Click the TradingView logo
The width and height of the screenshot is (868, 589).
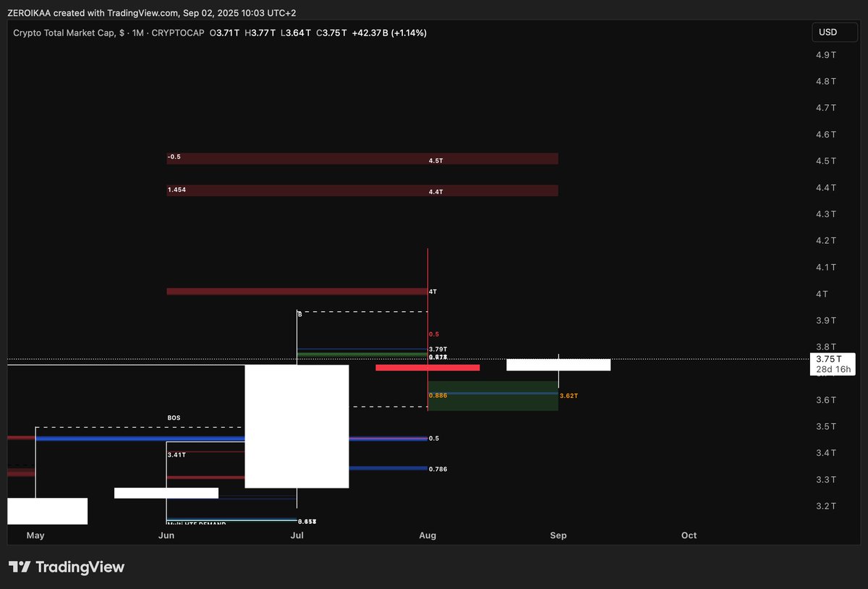pyautogui.click(x=66, y=567)
